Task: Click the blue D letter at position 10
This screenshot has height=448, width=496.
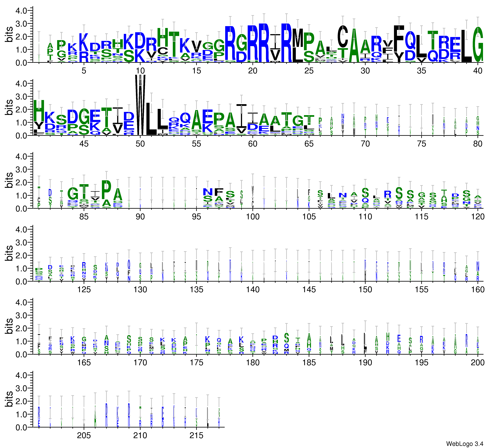Action: [x=140, y=41]
